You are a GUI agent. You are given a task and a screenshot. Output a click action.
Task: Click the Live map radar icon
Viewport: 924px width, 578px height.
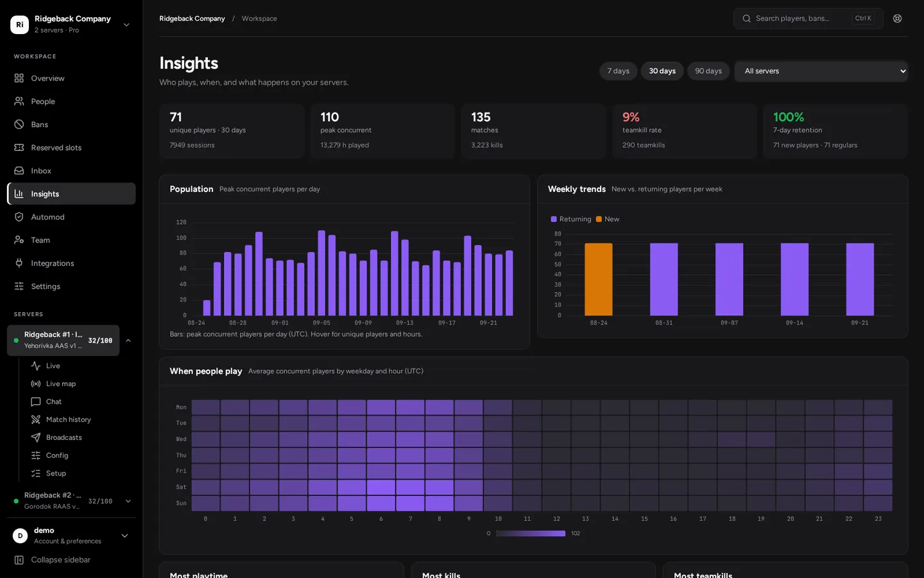(36, 384)
